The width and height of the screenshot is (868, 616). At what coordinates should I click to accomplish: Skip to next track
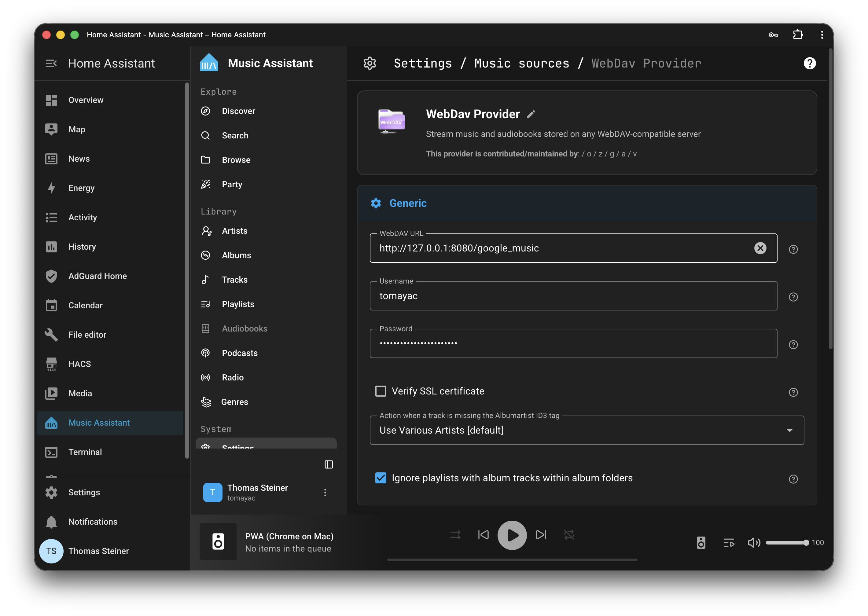pos(541,535)
